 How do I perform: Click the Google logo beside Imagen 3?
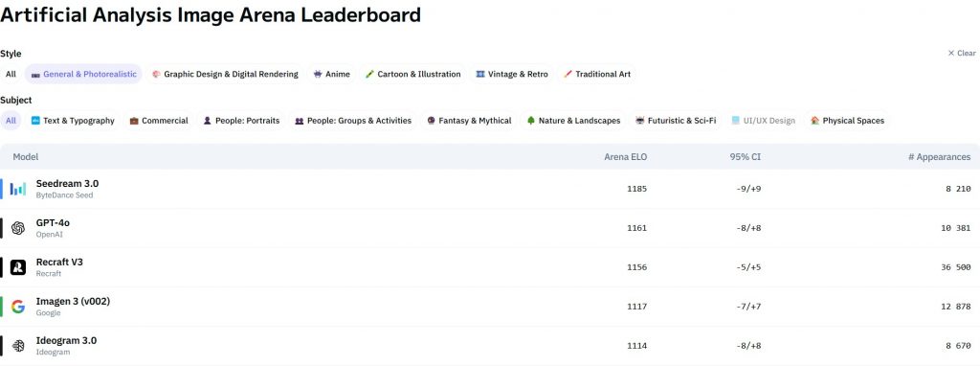[x=18, y=307]
